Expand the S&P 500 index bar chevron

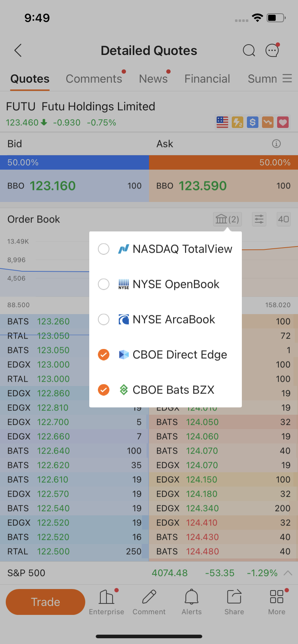[x=288, y=573]
